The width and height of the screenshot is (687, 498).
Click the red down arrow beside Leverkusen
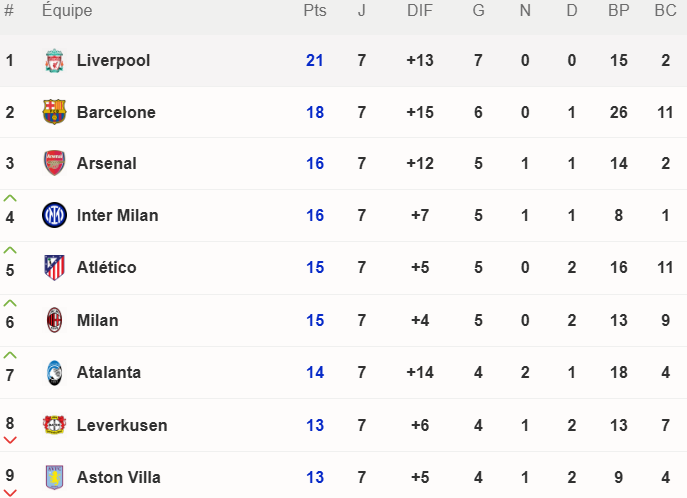tap(10, 440)
